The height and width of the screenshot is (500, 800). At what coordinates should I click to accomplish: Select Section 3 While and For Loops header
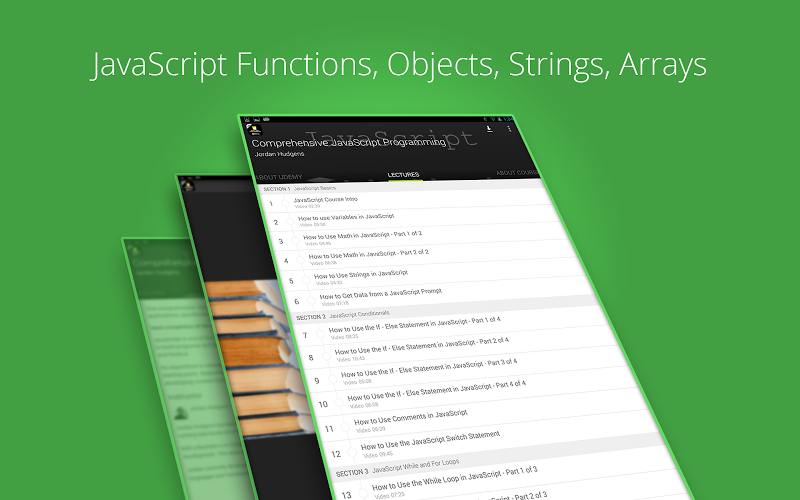point(400,468)
